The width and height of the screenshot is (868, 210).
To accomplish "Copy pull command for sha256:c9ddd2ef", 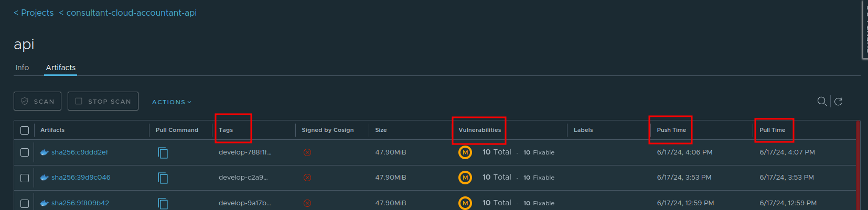I will point(163,152).
